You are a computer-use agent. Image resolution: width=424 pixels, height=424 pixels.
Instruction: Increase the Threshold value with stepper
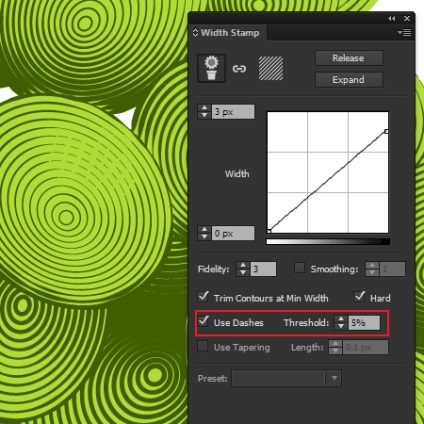pyautogui.click(x=341, y=319)
